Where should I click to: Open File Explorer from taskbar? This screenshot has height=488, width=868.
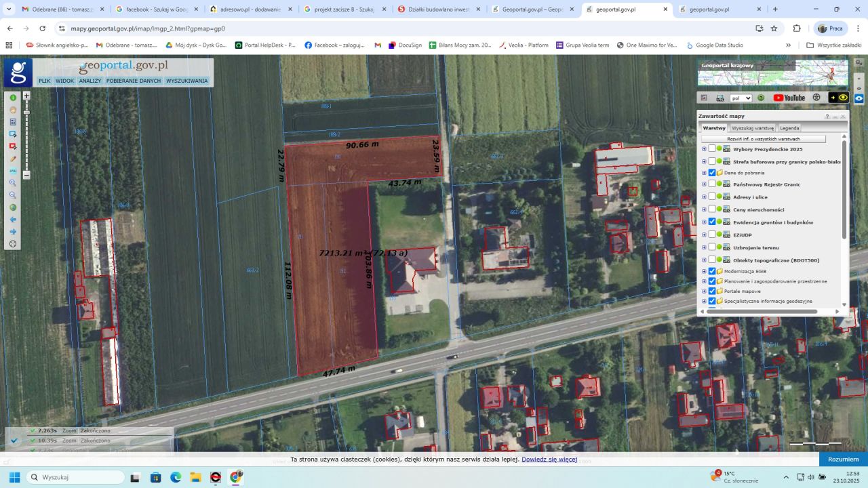click(195, 477)
